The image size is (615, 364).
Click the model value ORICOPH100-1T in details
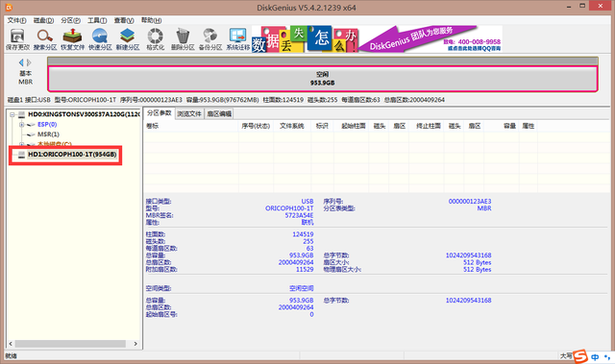289,208
